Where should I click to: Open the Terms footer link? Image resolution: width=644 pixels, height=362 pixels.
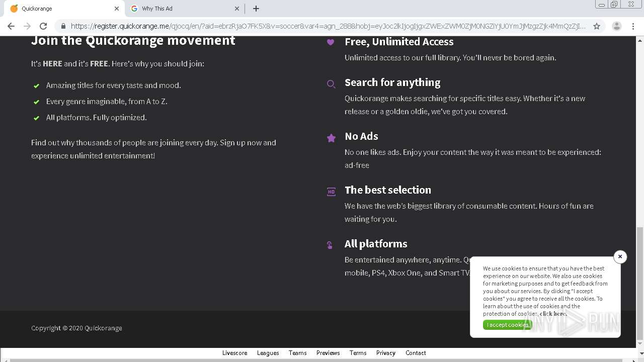click(x=358, y=353)
